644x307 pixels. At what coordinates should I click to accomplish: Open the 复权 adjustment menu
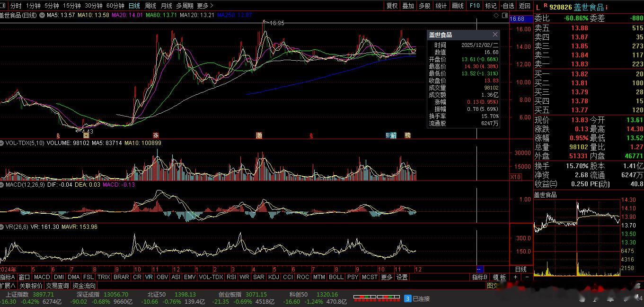coord(392,6)
